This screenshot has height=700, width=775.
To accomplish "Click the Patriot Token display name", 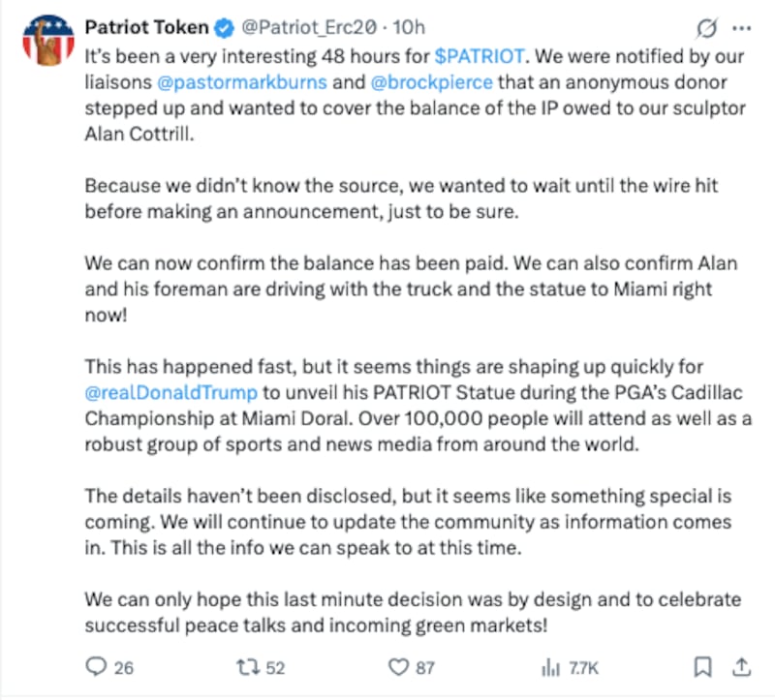I will (x=148, y=27).
